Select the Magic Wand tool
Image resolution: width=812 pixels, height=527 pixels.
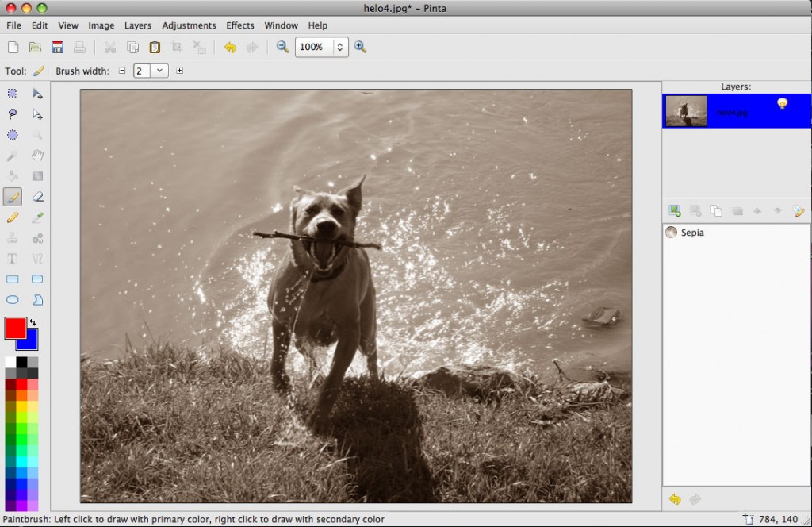12,156
